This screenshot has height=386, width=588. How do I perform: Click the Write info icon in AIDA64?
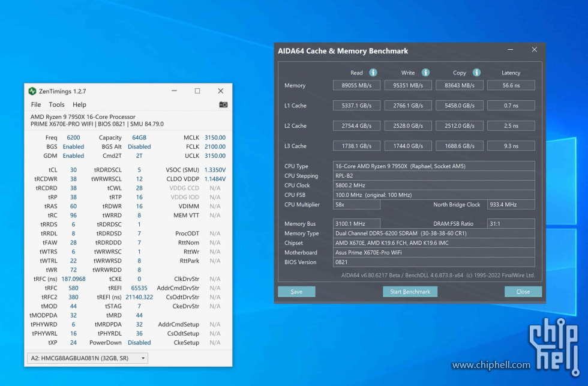coord(425,73)
